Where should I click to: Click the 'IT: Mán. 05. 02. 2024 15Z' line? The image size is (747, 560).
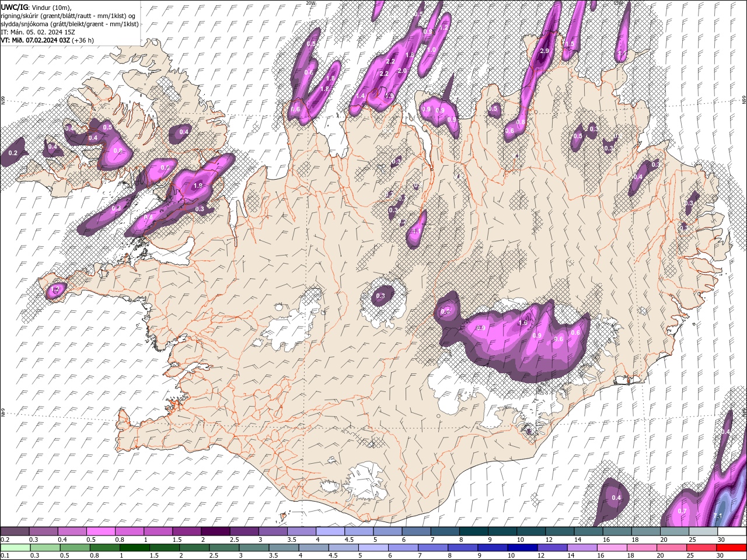(x=37, y=32)
